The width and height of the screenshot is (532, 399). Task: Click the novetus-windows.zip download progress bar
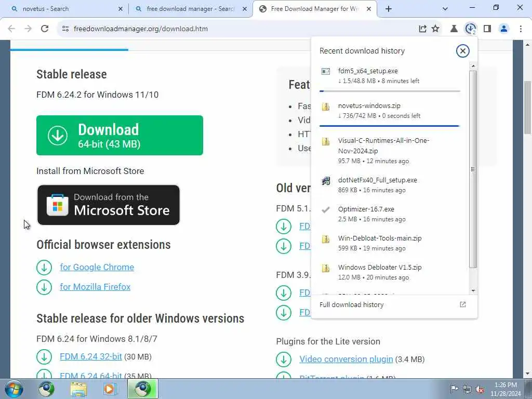pyautogui.click(x=390, y=126)
